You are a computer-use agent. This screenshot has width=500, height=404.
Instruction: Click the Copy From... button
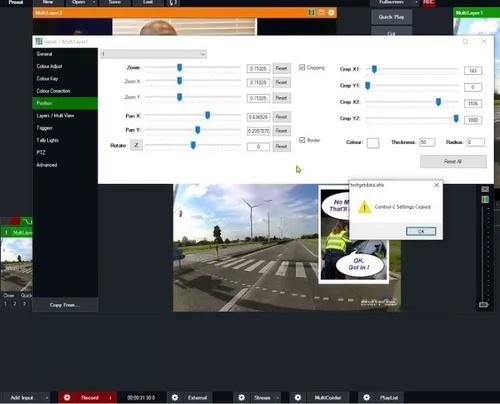(65, 305)
